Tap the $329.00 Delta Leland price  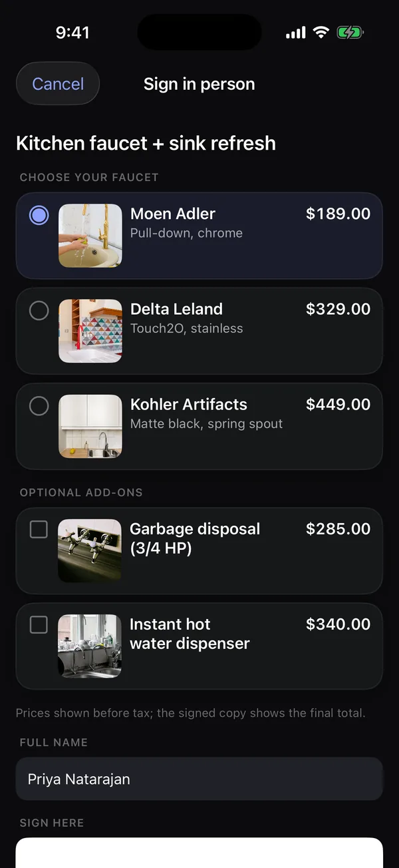[x=338, y=309]
